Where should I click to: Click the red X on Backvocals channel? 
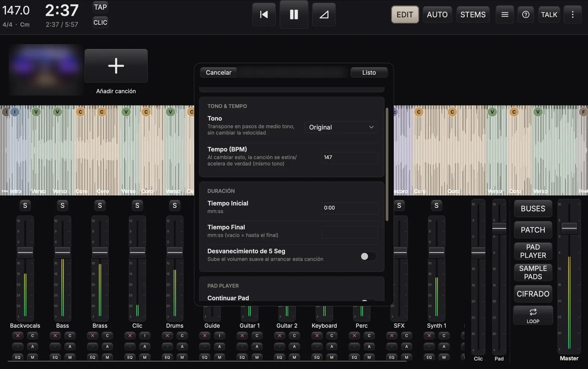point(18,336)
